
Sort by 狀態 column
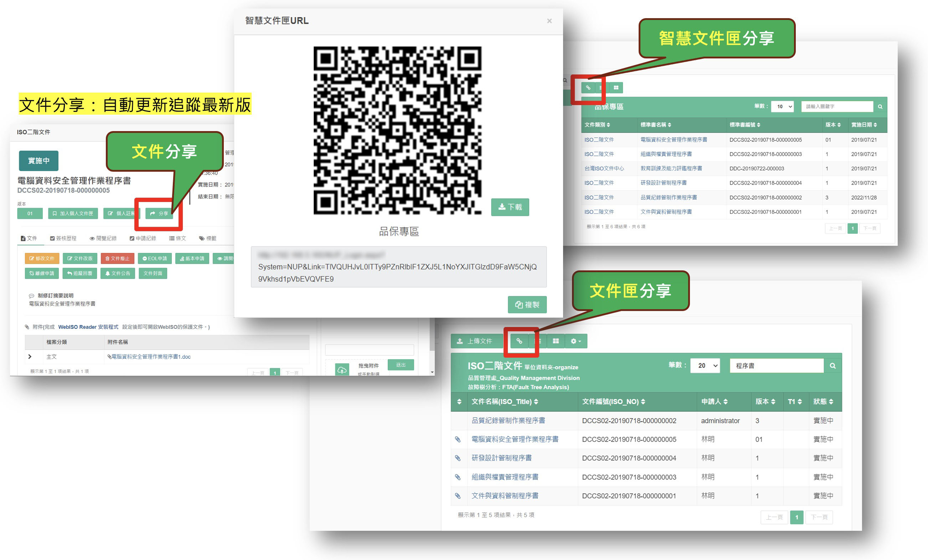[x=823, y=401]
